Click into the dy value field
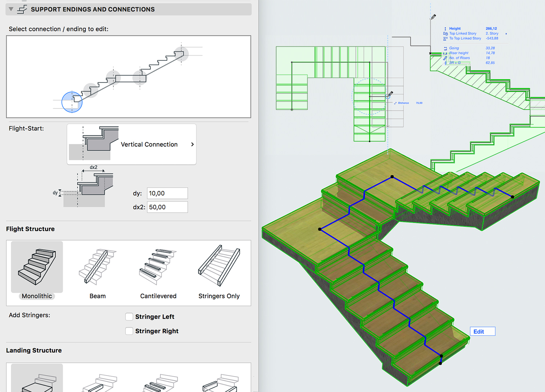Viewport: 545px width, 392px height. tap(167, 193)
